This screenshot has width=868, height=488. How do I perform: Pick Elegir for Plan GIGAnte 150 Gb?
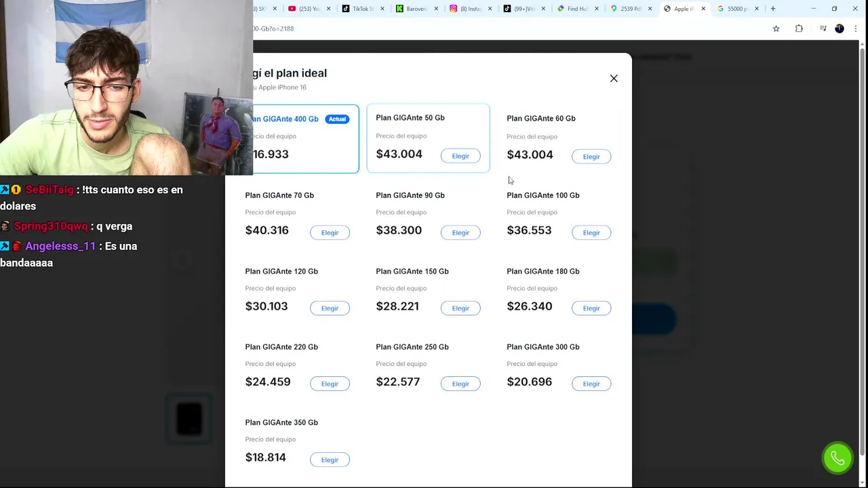[x=460, y=308]
